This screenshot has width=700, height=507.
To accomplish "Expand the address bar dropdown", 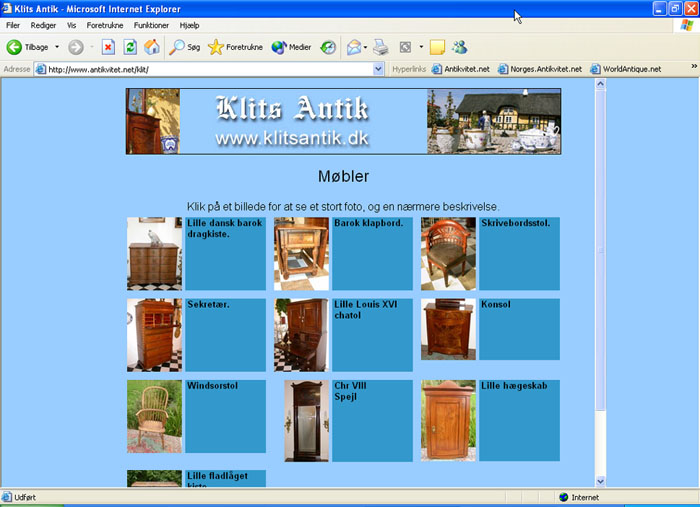I will pos(378,69).
